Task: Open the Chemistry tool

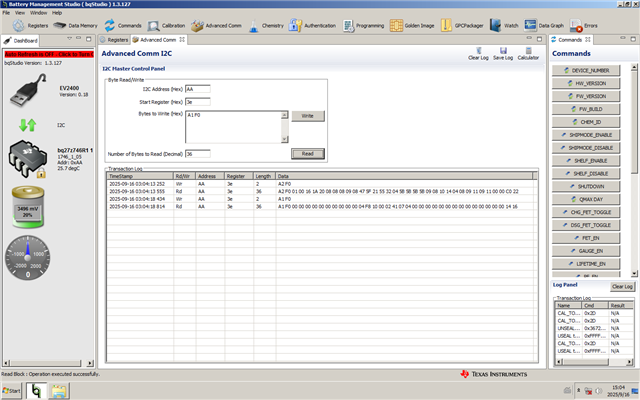Action: (266, 26)
